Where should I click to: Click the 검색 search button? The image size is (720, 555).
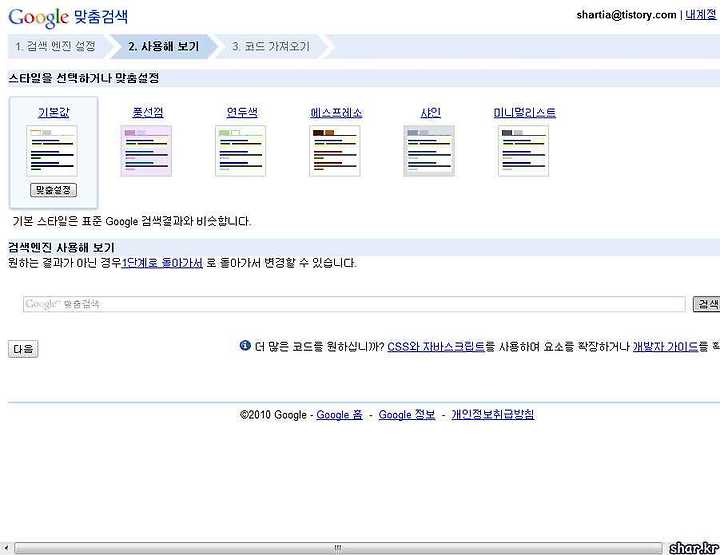[707, 304]
